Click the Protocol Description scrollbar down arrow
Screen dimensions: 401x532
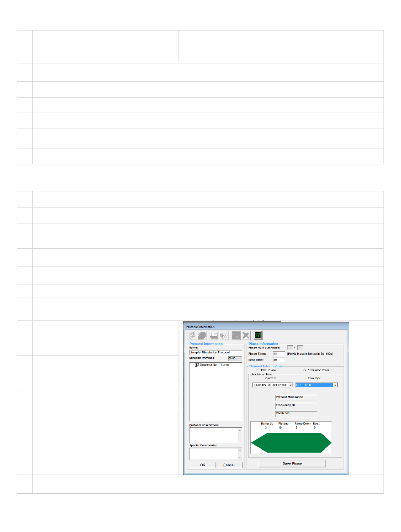point(240,440)
